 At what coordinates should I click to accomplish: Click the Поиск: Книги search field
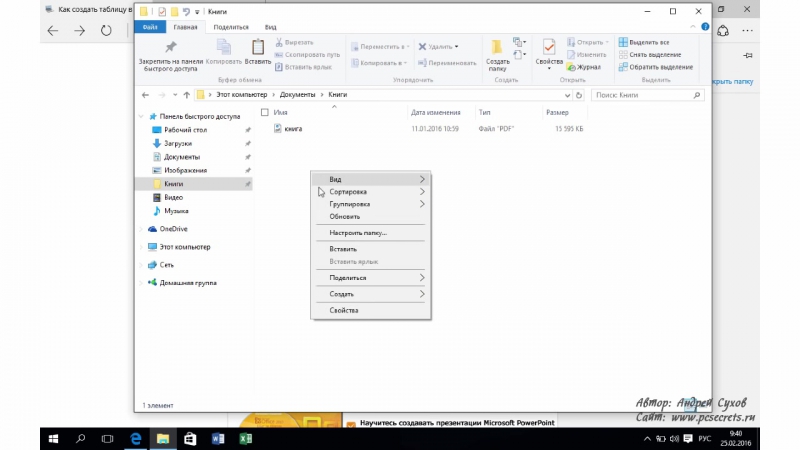coord(647,95)
